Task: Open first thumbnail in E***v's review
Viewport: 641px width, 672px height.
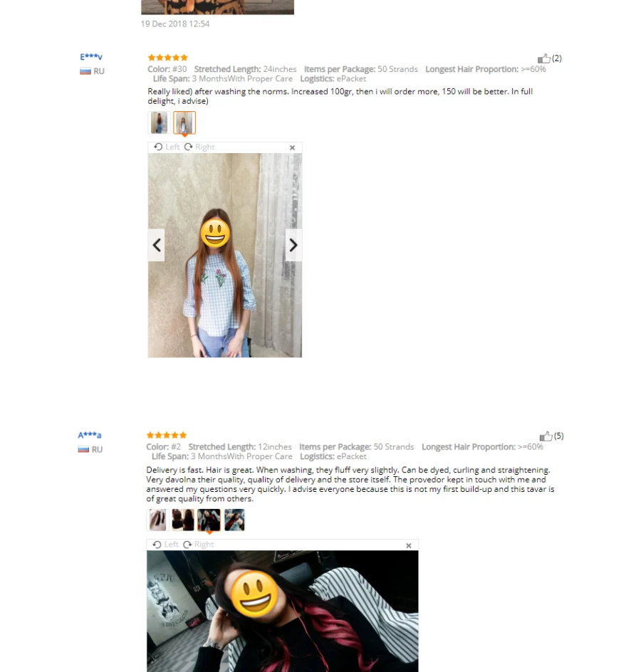Action: [159, 122]
